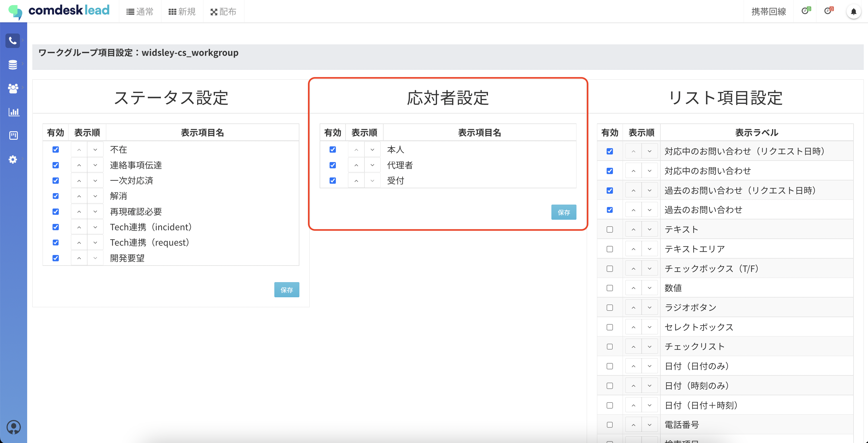This screenshot has width=868, height=443.
Task: Save the 応対者設定 panel
Action: (x=563, y=212)
